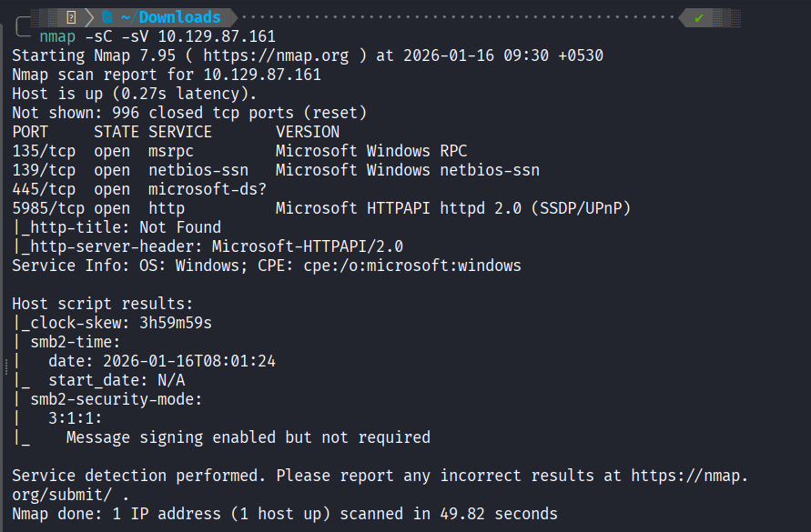Click the OS logo icon in prompt
This screenshot has width=811, height=532.
click(x=70, y=17)
